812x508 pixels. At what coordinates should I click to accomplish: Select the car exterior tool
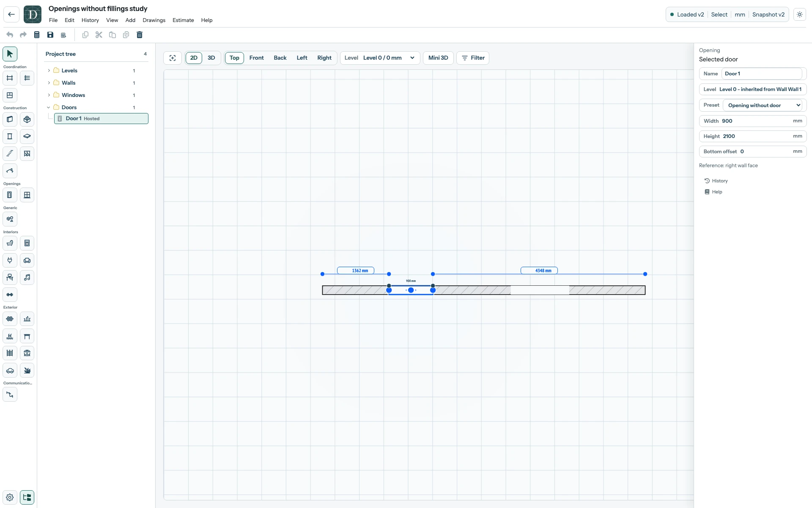[10, 370]
